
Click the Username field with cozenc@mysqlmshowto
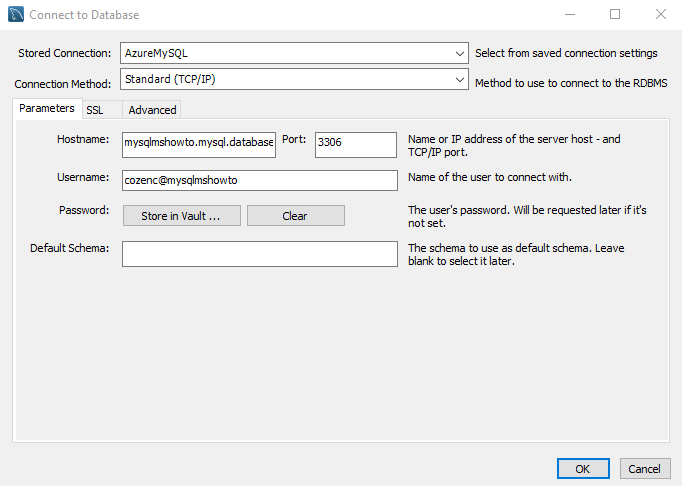(x=260, y=180)
